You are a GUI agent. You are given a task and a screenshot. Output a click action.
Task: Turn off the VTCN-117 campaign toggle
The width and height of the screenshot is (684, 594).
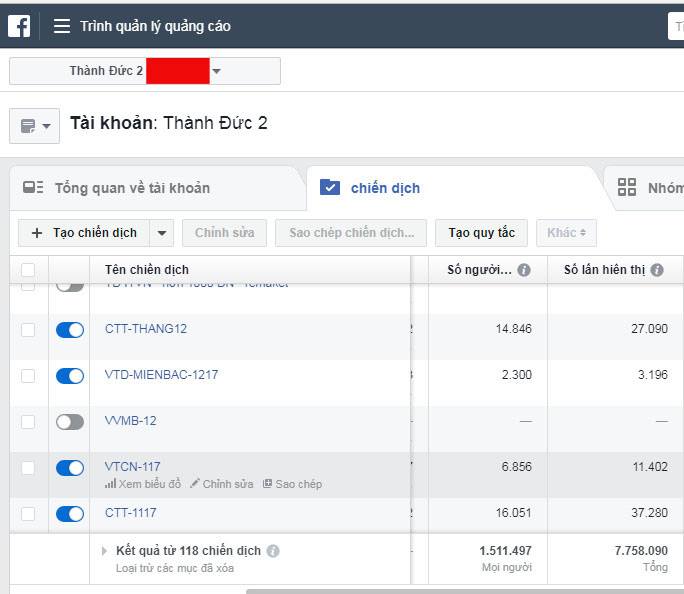(70, 468)
